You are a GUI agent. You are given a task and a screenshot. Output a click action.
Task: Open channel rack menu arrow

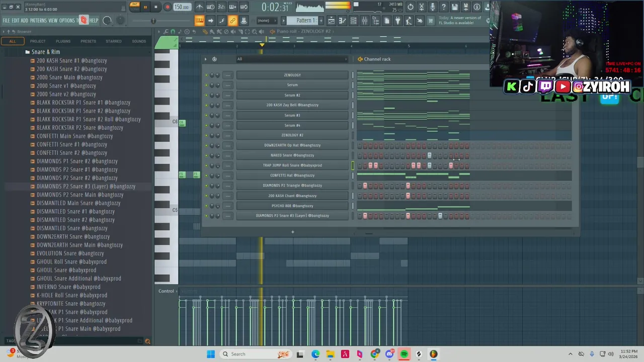click(x=205, y=59)
